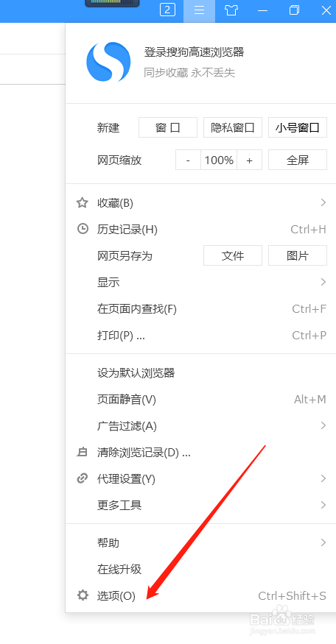Viewport: 336px width, 644px height.
Task: Open the skin shirt icon
Action: [x=231, y=10]
